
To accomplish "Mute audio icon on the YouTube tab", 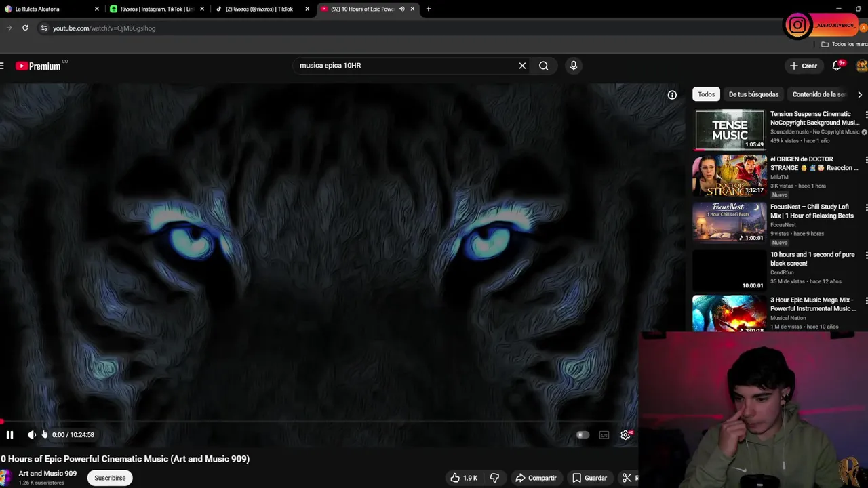I will 401,9.
